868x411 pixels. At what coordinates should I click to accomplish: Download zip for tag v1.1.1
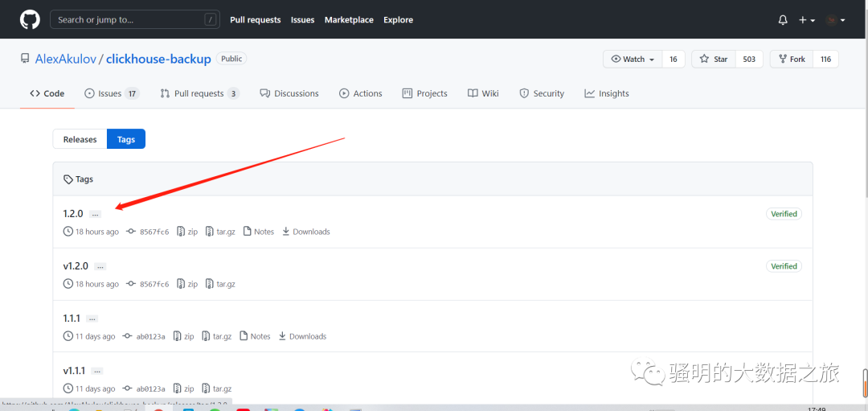tap(183, 388)
